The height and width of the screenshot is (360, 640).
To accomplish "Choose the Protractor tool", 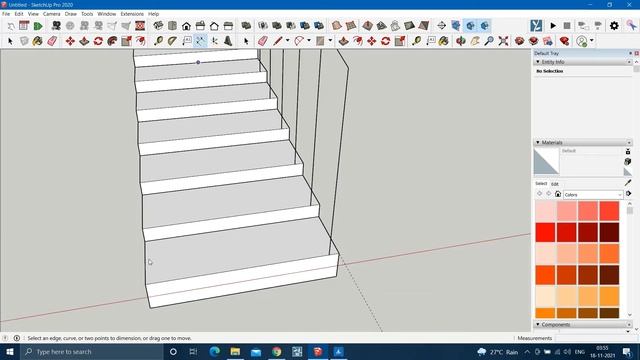I will pyautogui.click(x=172, y=41).
